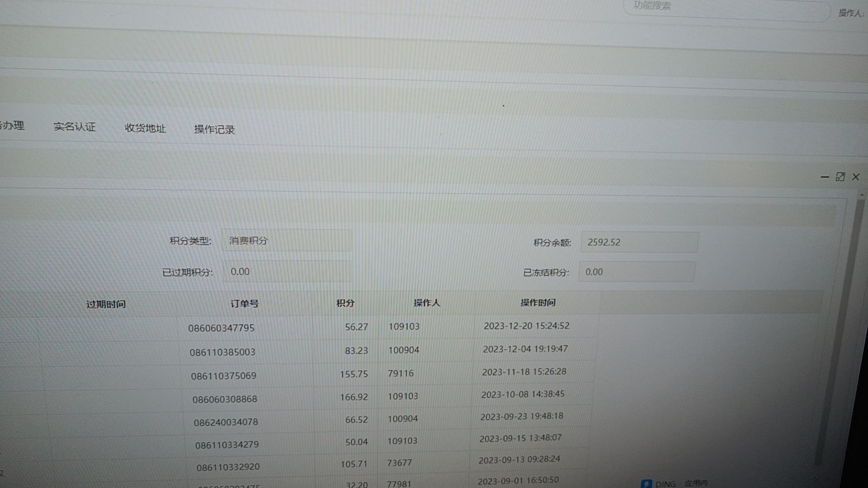Switch to the 收货地址 tab
This screenshot has height=488, width=868.
(x=145, y=128)
